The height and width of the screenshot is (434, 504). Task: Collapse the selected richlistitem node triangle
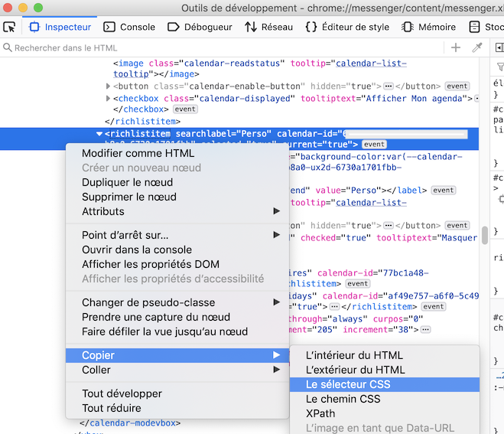pos(99,134)
